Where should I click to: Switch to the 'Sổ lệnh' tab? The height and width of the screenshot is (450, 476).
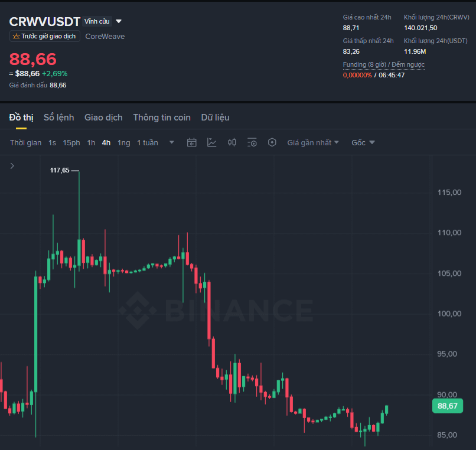59,118
